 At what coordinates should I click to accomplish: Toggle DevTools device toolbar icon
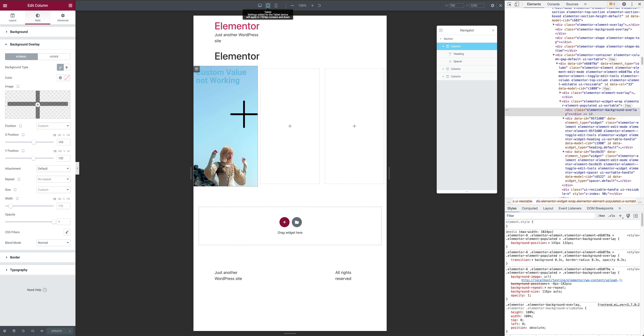pyautogui.click(x=516, y=4)
